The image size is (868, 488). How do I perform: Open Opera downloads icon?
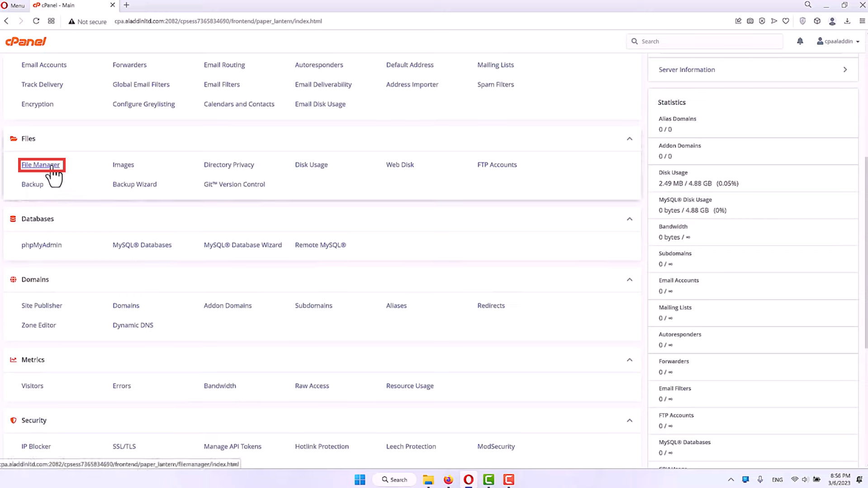[847, 21]
